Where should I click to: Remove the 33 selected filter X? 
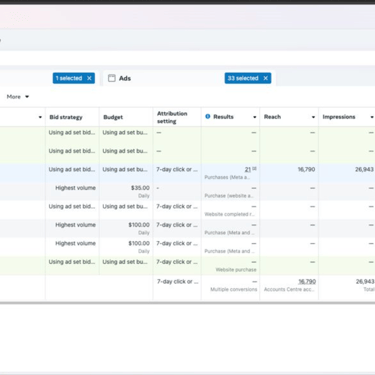pos(266,78)
